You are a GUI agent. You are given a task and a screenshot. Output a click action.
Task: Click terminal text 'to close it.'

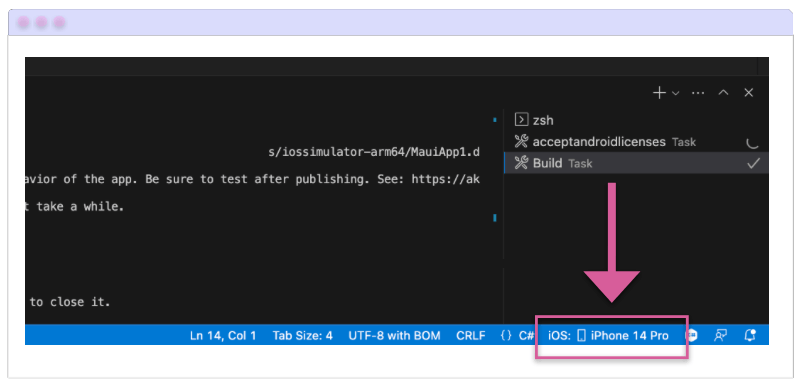pos(70,302)
